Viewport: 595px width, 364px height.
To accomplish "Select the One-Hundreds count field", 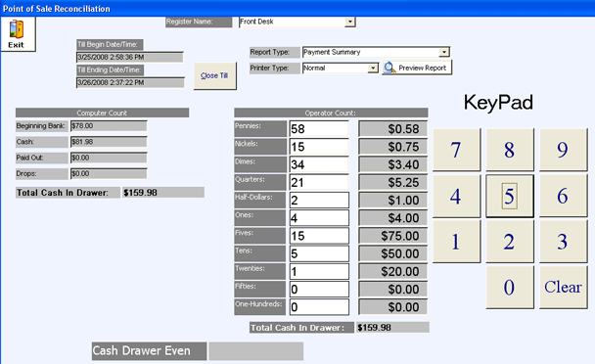I will [319, 307].
